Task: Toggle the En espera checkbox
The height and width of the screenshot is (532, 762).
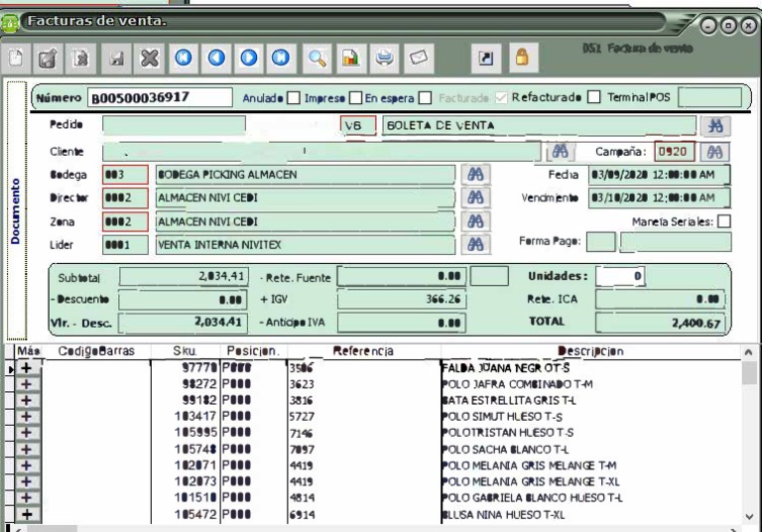Action: (x=425, y=97)
